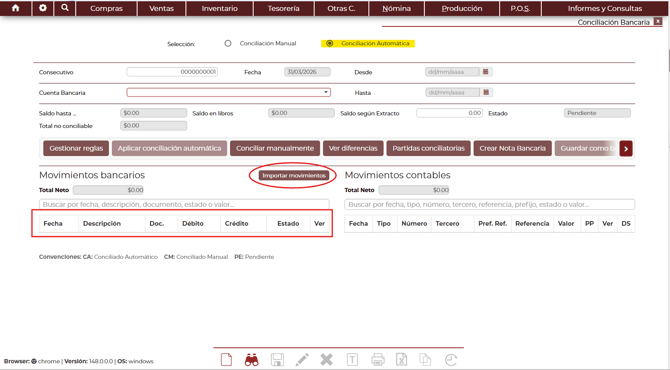Show more action buttons with red arrow
670x370 pixels.
tap(626, 149)
